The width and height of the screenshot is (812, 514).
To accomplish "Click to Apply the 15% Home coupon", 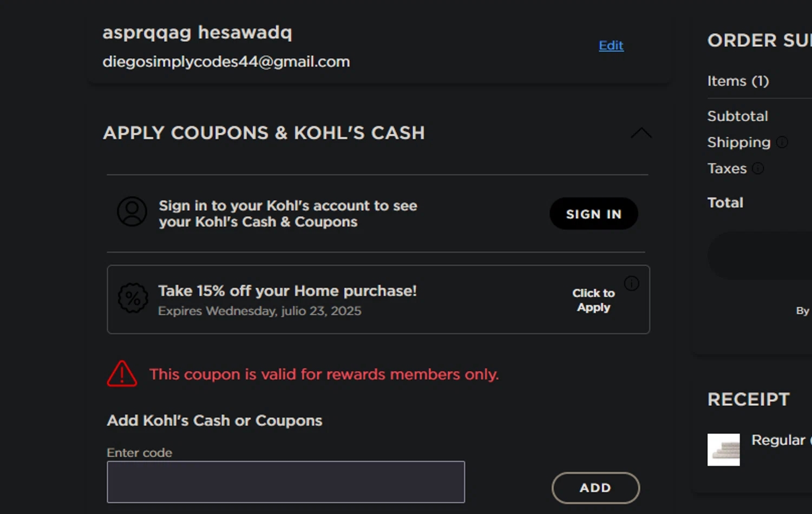I will [593, 300].
